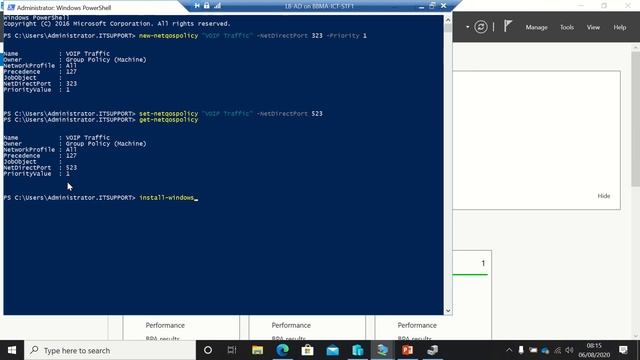Open Microsoft Store from the taskbar
The image size is (640, 360).
pos(307,350)
